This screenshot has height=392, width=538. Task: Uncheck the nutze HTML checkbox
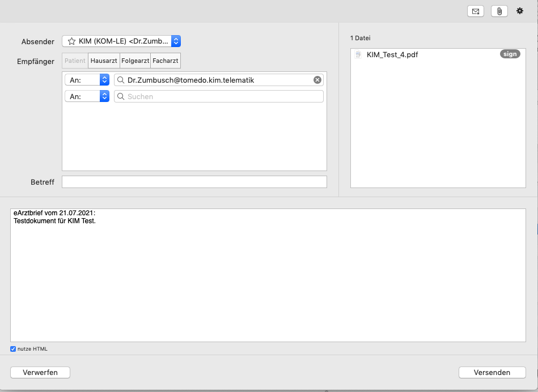[13, 349]
